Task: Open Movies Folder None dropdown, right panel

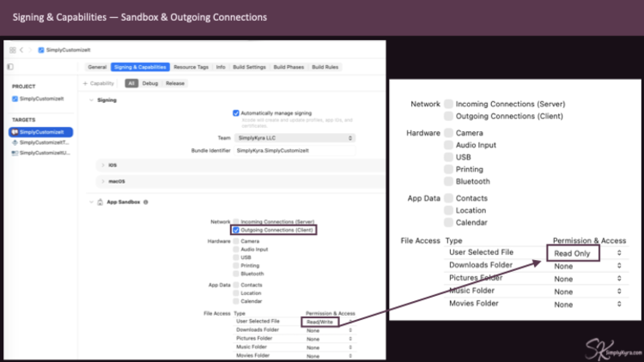Action: pyautogui.click(x=587, y=305)
